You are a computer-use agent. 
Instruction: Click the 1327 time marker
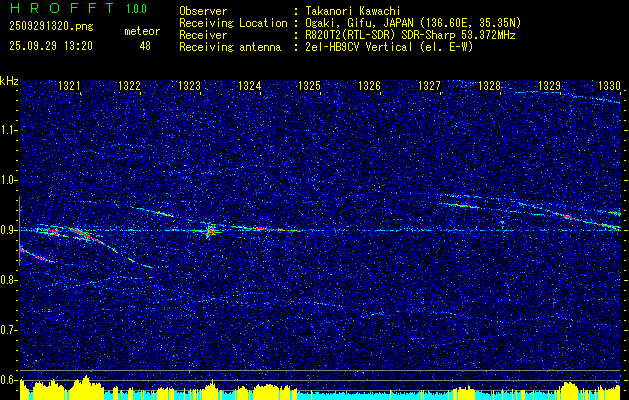(430, 86)
